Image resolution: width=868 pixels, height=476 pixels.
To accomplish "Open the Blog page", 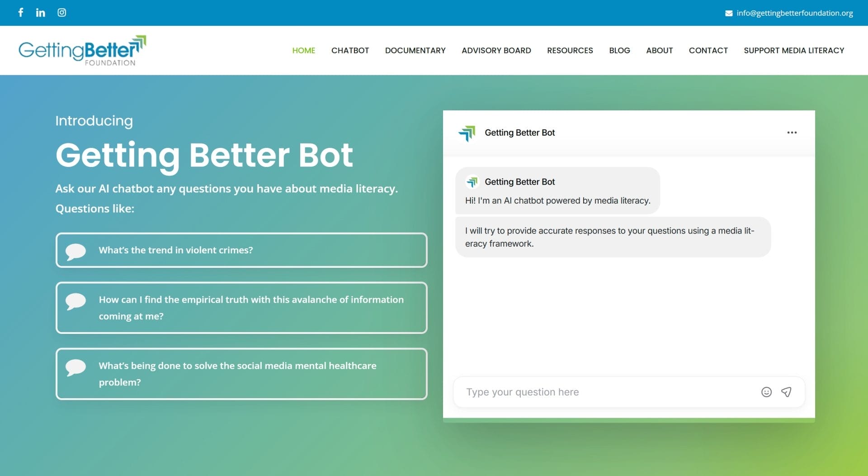I will point(619,50).
